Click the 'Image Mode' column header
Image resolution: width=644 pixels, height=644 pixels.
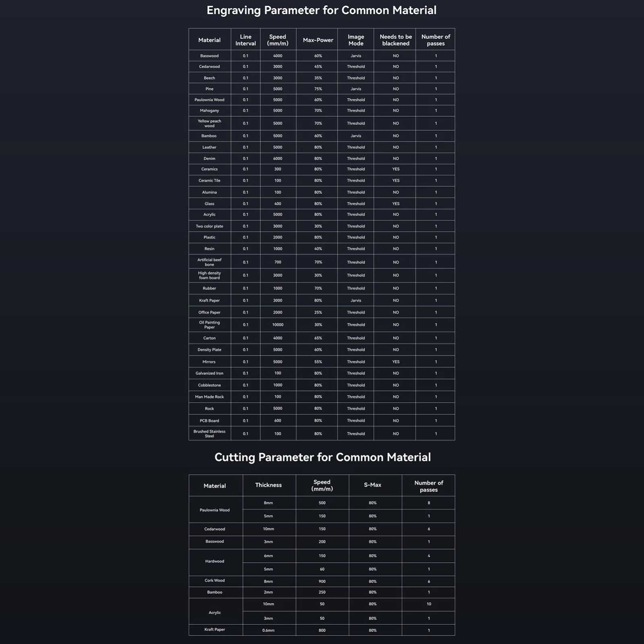pos(356,40)
